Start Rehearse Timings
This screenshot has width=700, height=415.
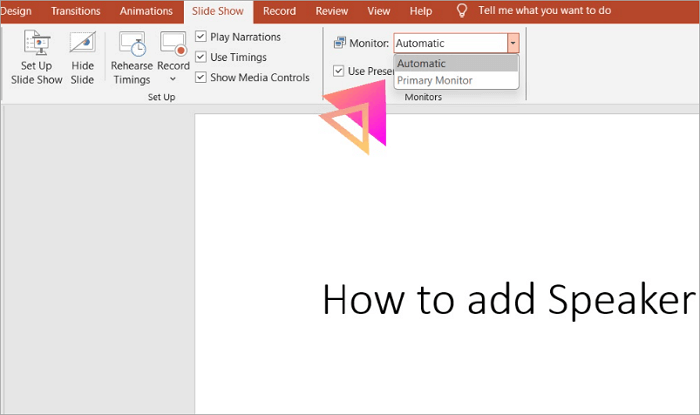pyautogui.click(x=132, y=57)
